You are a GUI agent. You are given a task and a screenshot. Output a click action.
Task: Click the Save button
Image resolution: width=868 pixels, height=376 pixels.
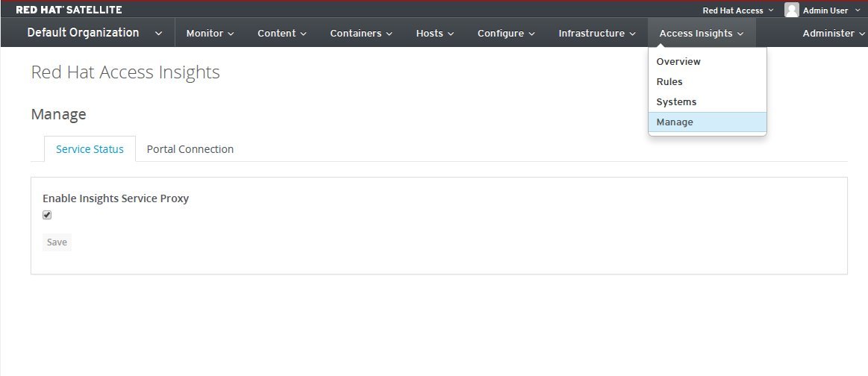[x=57, y=242]
